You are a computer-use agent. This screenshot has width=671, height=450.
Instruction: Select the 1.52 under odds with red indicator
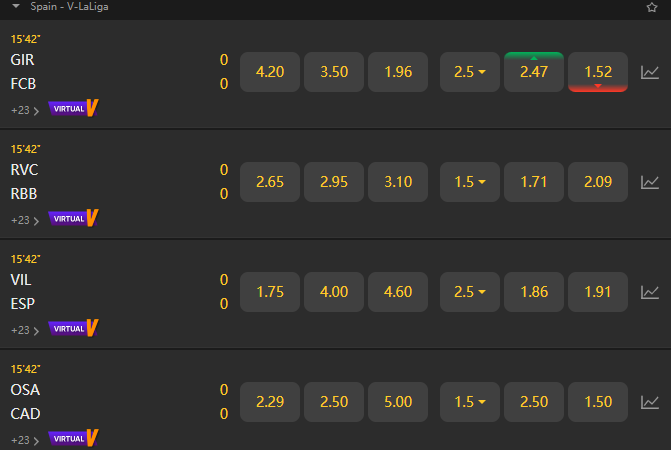point(598,72)
